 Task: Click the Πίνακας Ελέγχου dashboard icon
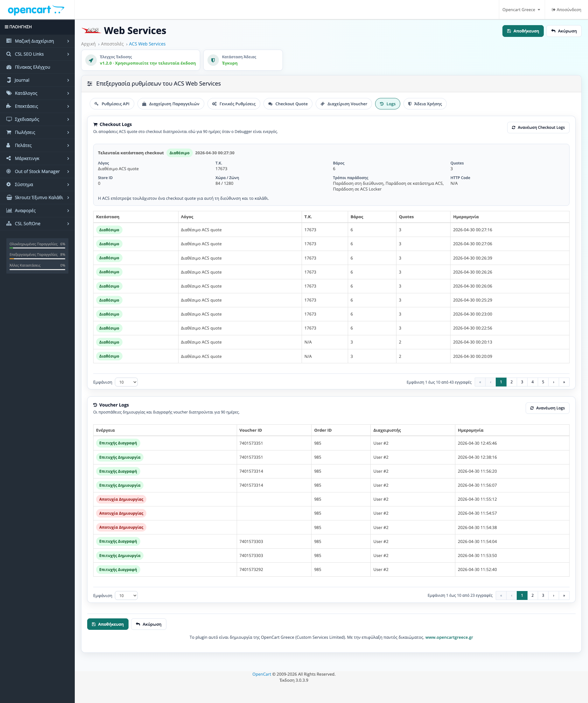pos(9,67)
